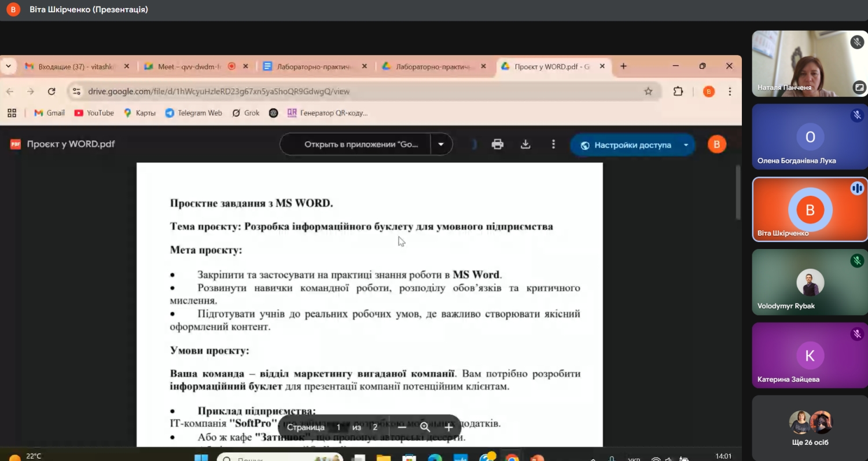This screenshot has height=461, width=868.
Task: Click the magnifier zoom reset icon
Action: 425,427
